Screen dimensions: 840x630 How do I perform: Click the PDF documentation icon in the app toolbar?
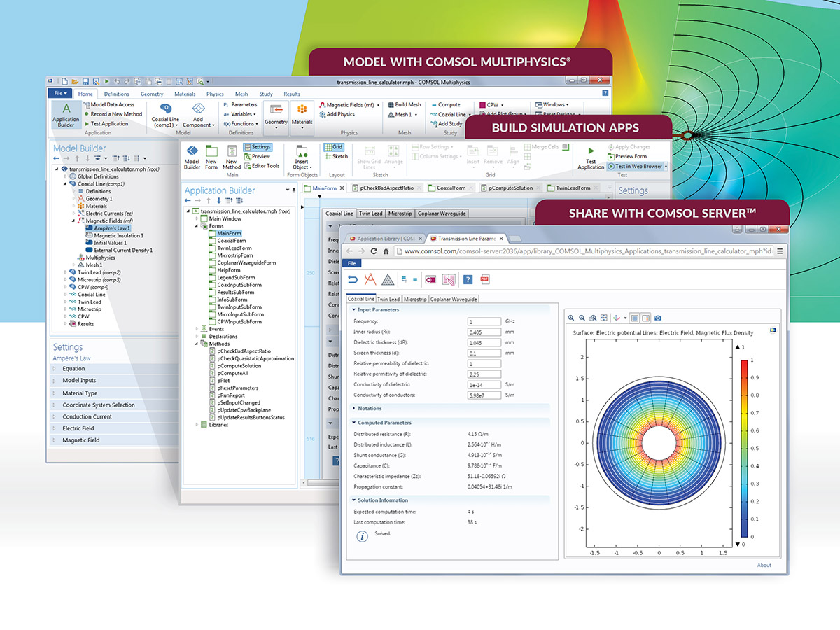coord(485,280)
